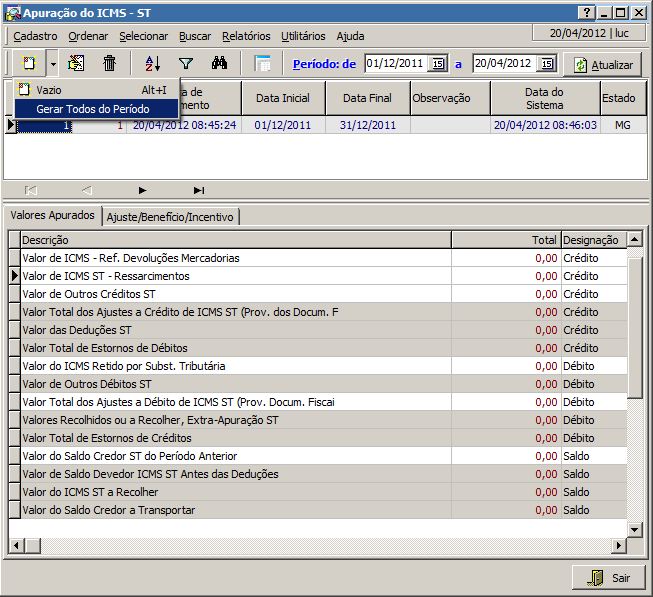Screen dimensions: 653x597
Task: Click the funnel filter icon
Action: (185, 63)
